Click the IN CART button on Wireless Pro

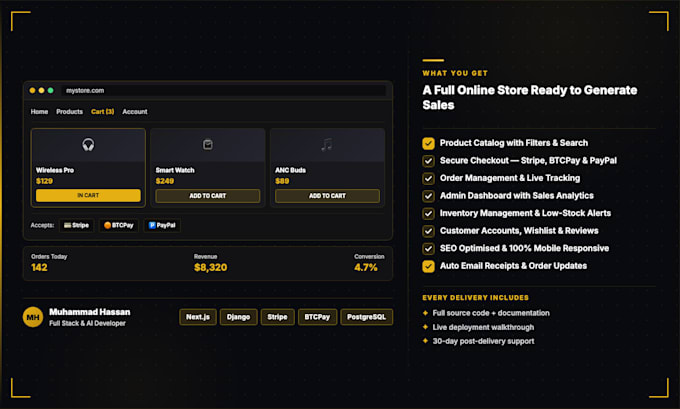(88, 195)
